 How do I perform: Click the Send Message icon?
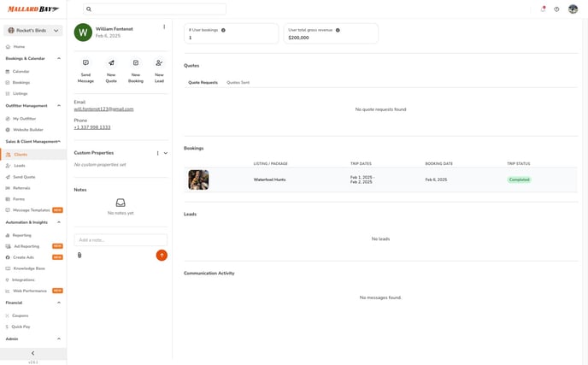(x=85, y=63)
